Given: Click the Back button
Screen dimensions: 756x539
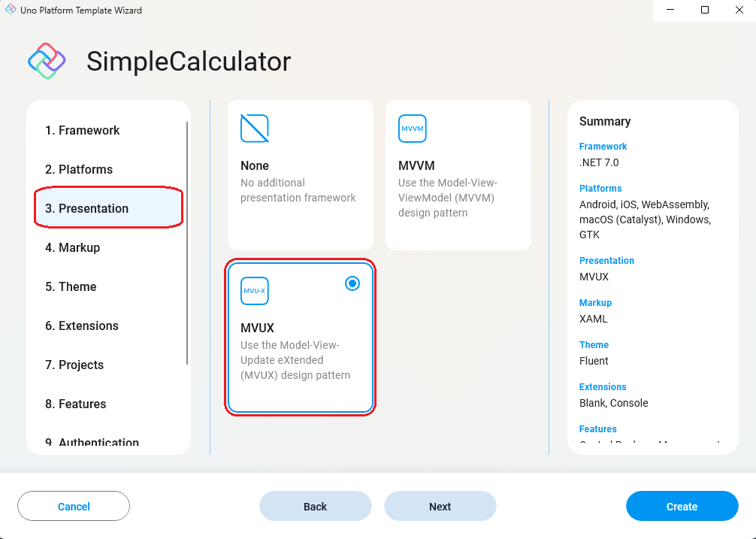Looking at the screenshot, I should pos(315,506).
